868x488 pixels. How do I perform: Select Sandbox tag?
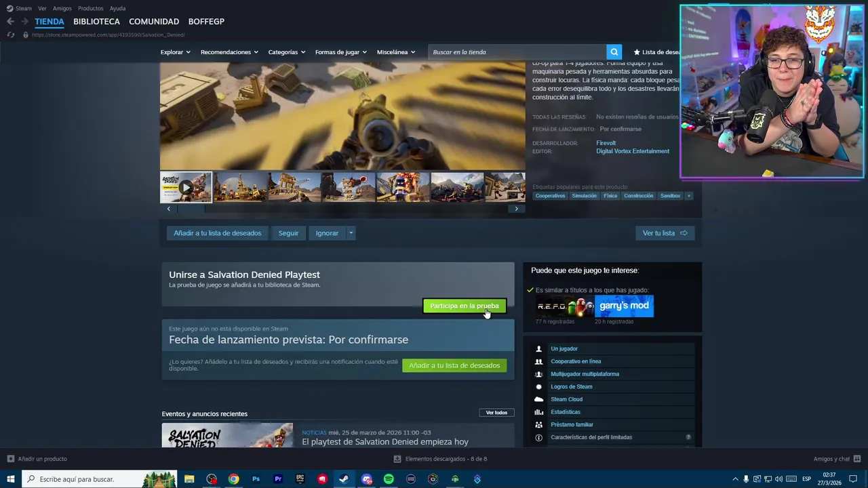pos(670,196)
